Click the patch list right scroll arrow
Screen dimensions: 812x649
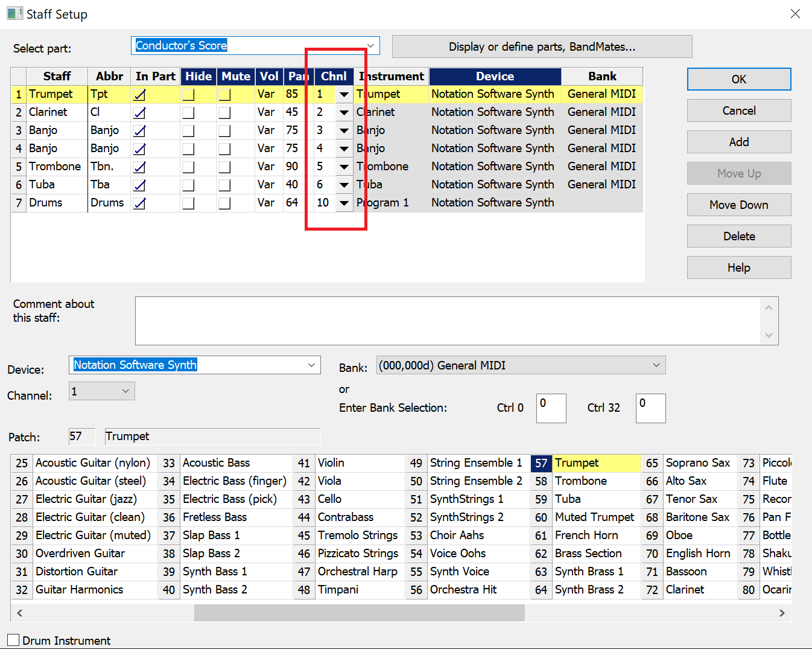pos(782,613)
